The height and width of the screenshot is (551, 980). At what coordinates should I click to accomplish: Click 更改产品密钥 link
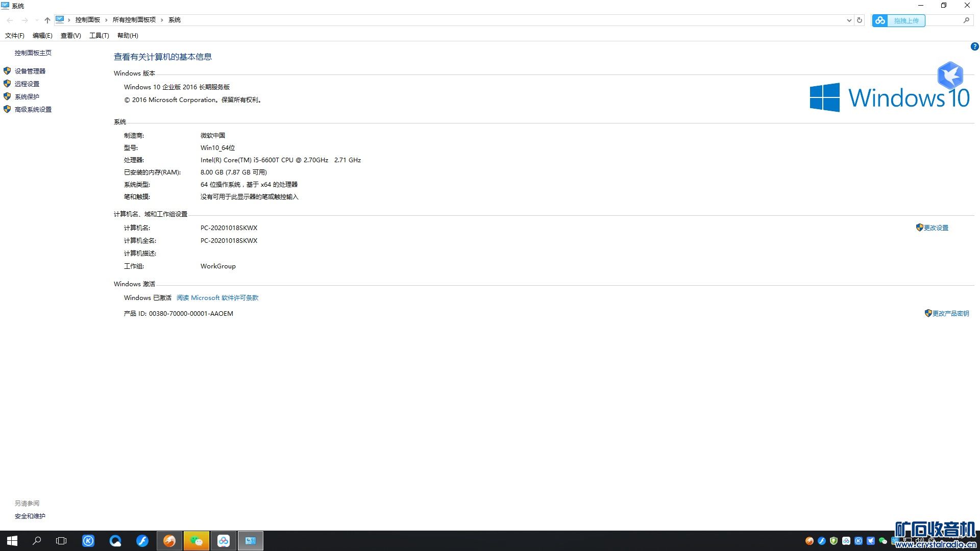950,313
